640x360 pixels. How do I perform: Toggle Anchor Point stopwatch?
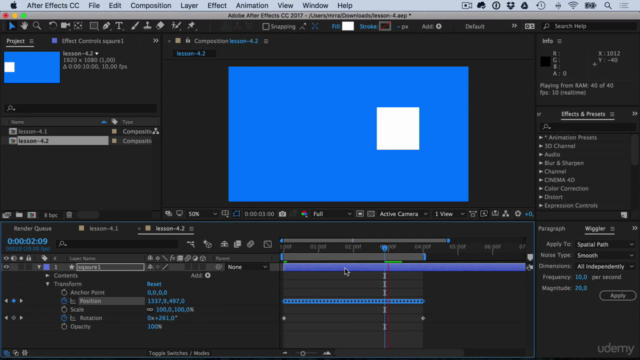coord(64,293)
